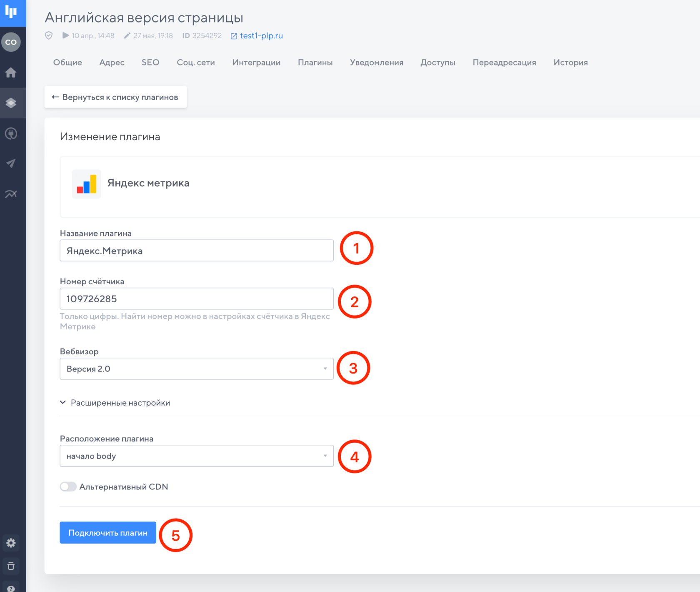Click the 10 апр., 14:48 publish date
Viewport: 700px width, 592px height.
click(x=93, y=36)
